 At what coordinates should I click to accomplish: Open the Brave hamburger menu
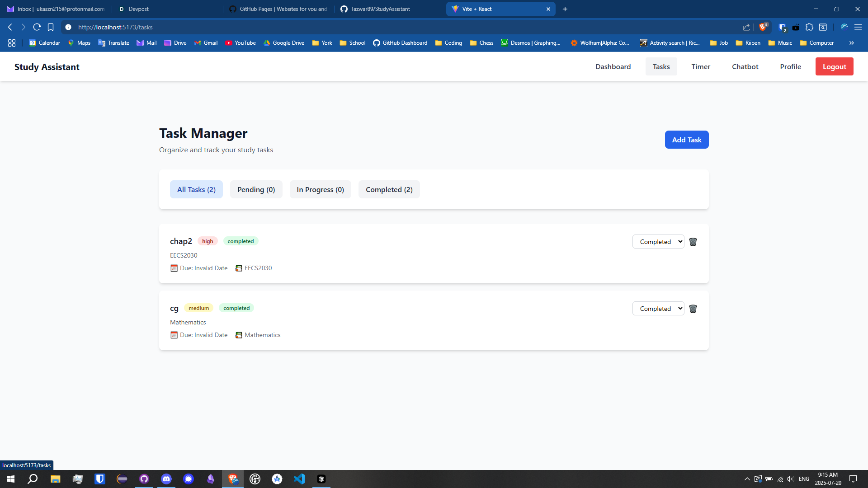tap(858, 27)
